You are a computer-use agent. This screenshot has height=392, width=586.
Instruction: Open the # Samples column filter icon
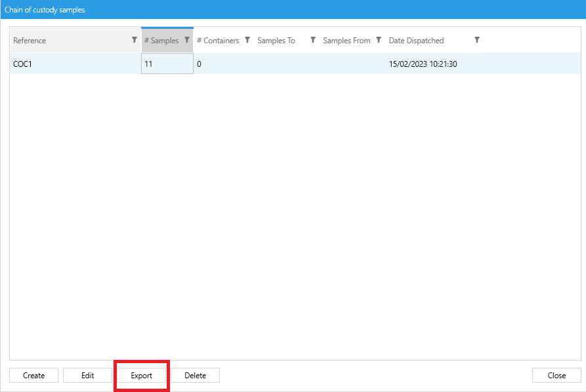pyautogui.click(x=187, y=40)
